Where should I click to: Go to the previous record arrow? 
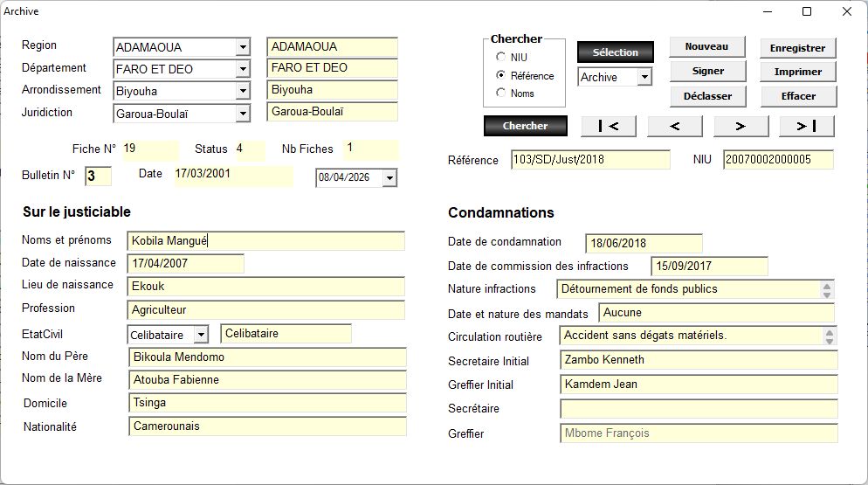click(674, 126)
